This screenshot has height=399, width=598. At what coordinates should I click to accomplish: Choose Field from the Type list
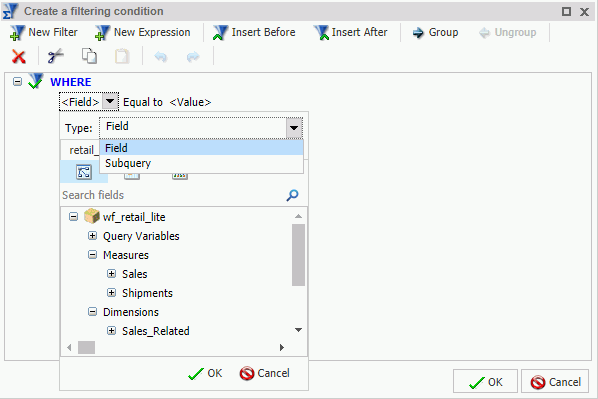201,148
